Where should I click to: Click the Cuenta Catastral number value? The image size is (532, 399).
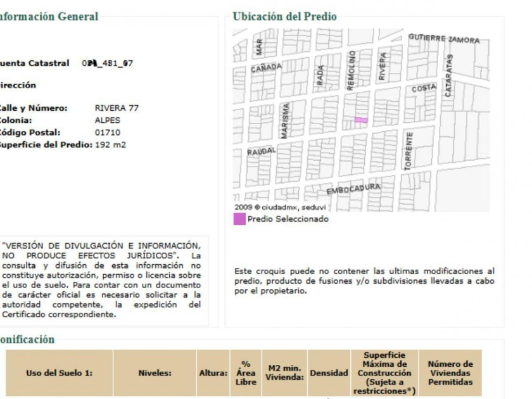108,63
